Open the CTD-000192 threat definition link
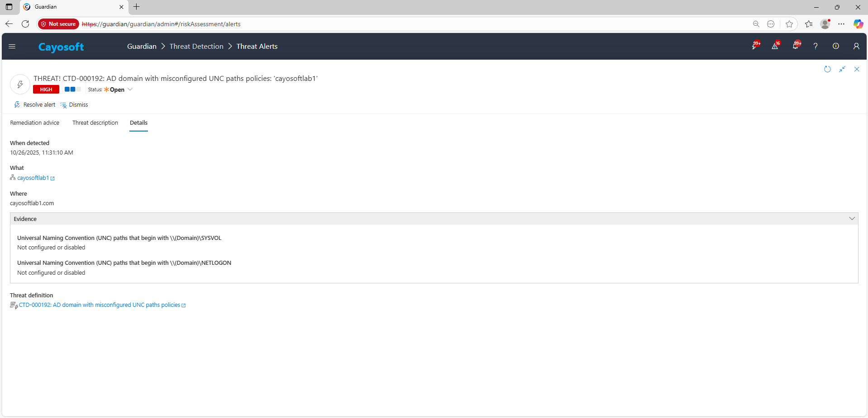Viewport: 868px width, 418px height. pyautogui.click(x=100, y=305)
